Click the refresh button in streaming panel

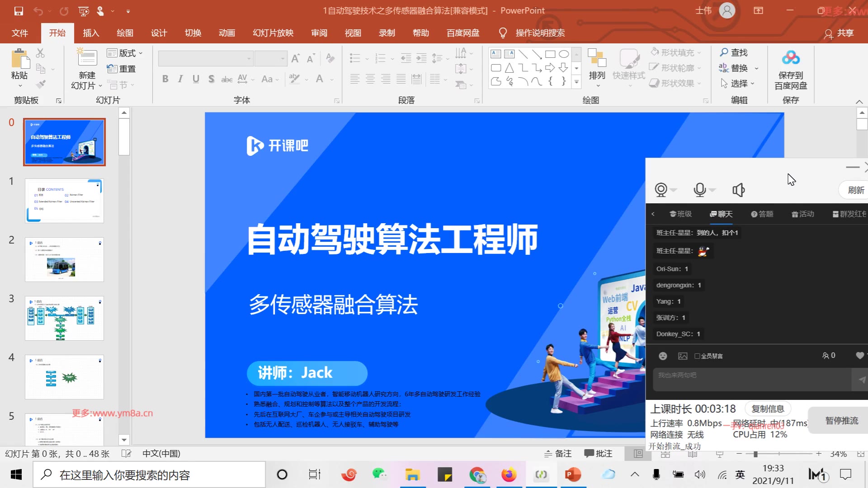[x=855, y=190]
